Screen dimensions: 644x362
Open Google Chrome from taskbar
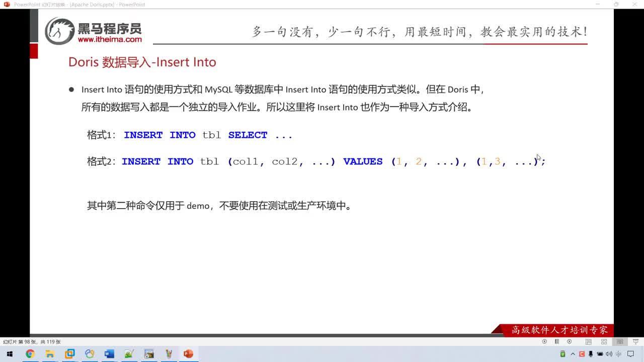[x=30, y=354]
